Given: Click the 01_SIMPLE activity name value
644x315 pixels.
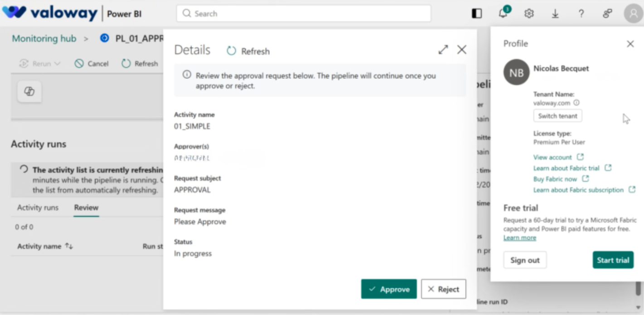Looking at the screenshot, I should 192,126.
